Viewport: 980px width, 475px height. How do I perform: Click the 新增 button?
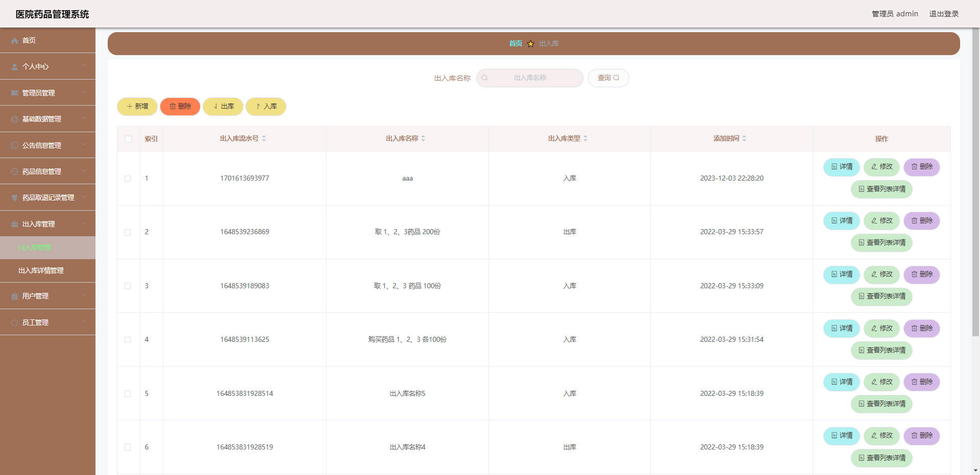coord(137,107)
